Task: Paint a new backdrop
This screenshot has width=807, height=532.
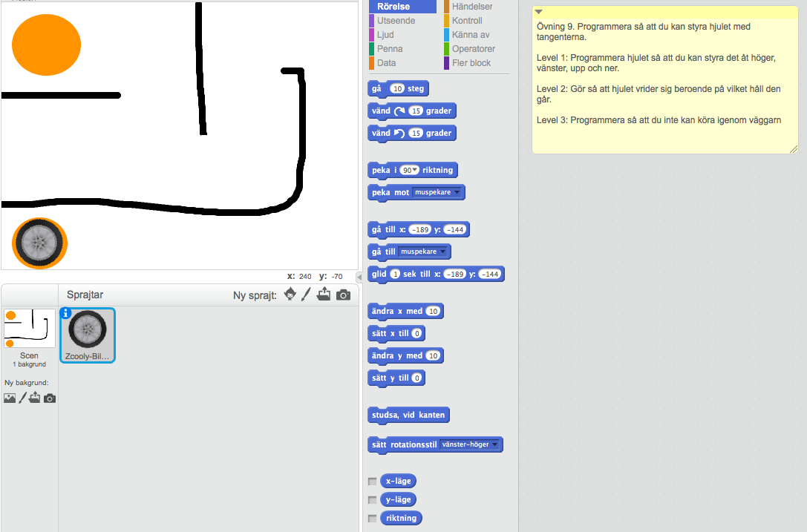Action: point(23,398)
